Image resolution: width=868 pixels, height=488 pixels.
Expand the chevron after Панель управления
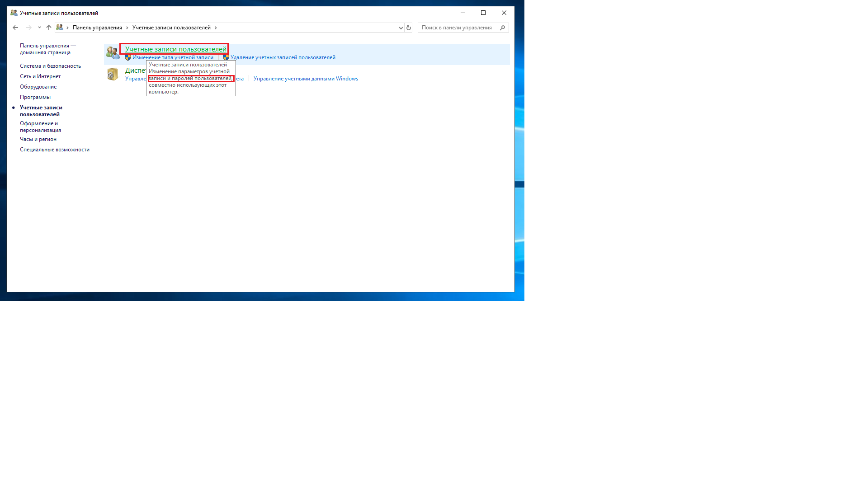coord(127,28)
